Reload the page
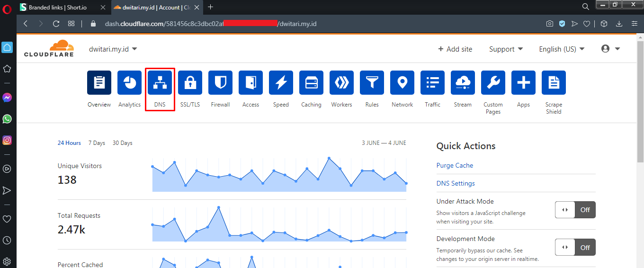 coord(56,24)
